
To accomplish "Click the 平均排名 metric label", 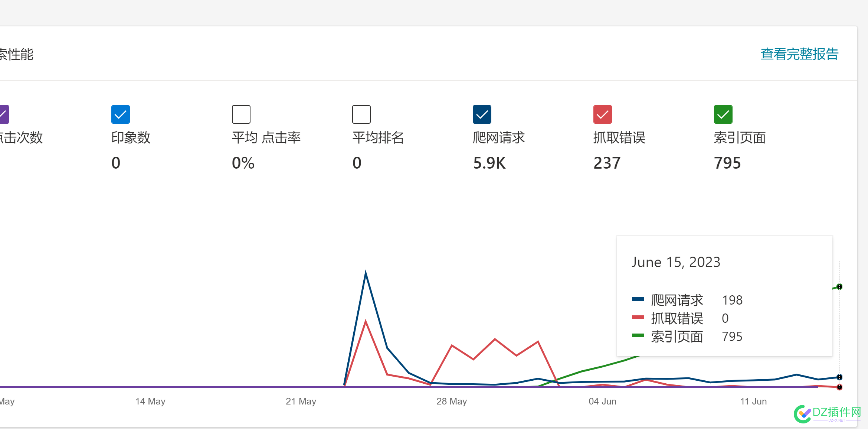I will tap(378, 138).
